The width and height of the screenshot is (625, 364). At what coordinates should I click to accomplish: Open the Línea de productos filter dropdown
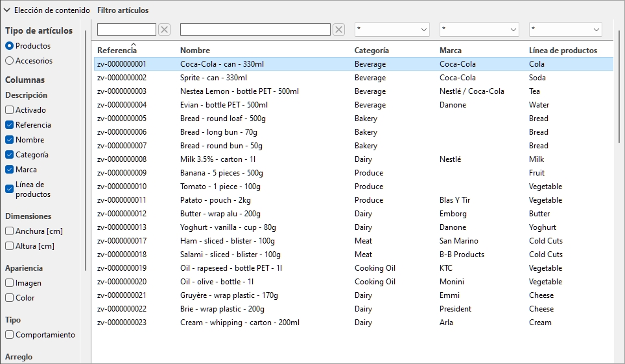tap(565, 30)
